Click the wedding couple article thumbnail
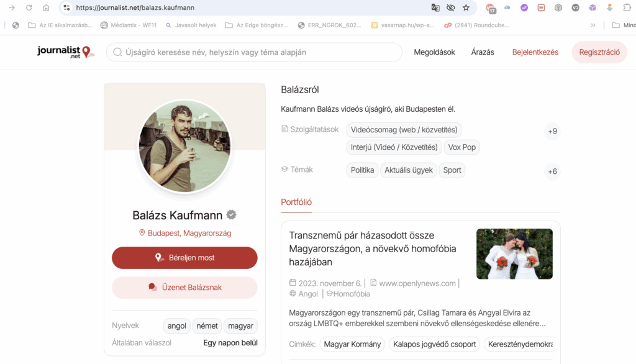The height and width of the screenshot is (364, 636). 514,254
